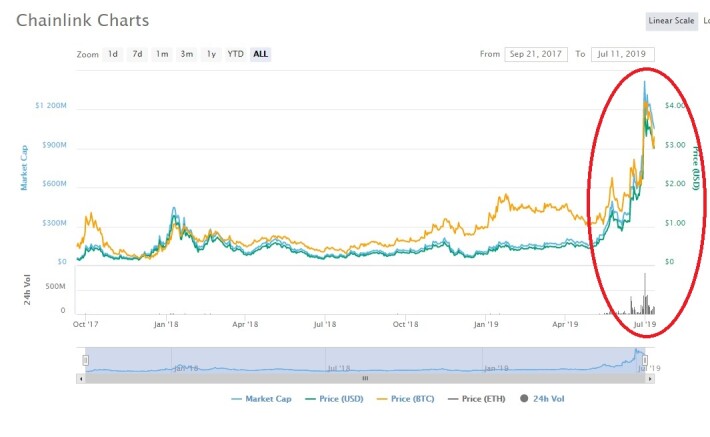The height and width of the screenshot is (437, 710).
Task: Select the ALL zoom range
Action: point(260,54)
